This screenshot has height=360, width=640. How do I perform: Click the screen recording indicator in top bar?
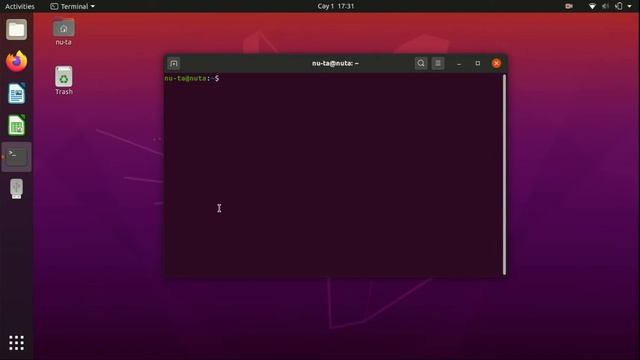click(569, 6)
